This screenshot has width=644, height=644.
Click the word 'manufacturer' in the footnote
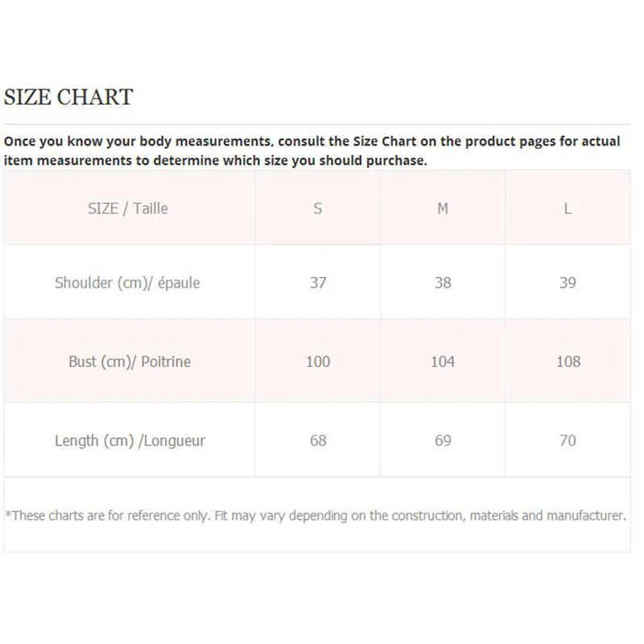coord(584,515)
